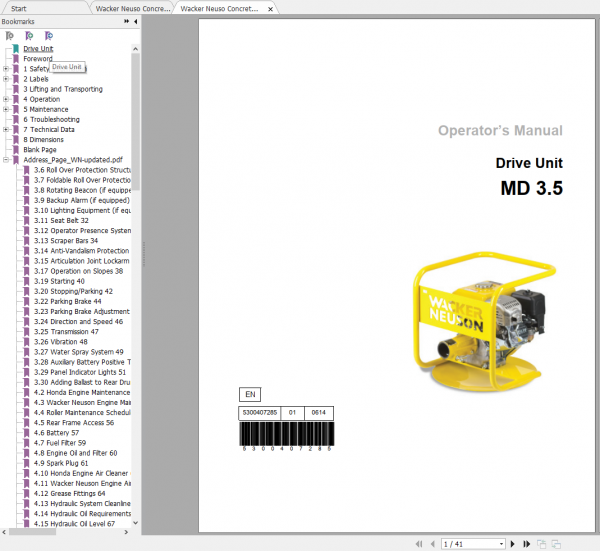Go to 4.9 Spark Plug 61 bookmark

61,463
